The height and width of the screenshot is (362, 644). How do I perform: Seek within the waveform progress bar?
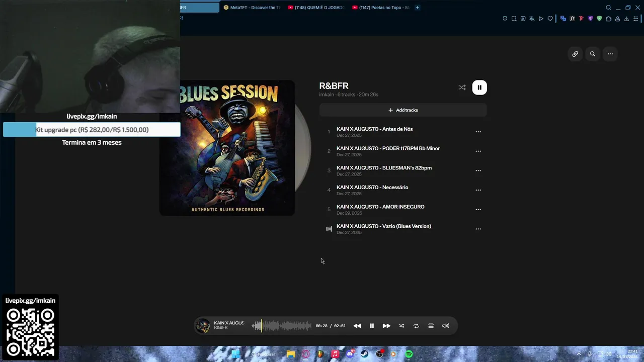pos(282,326)
